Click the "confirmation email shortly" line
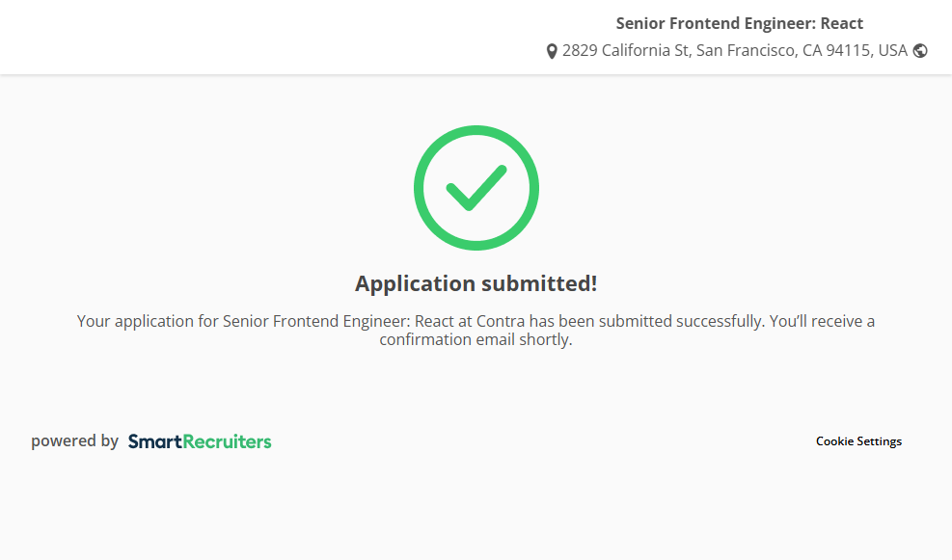Viewport: 952px width, 560px height. [476, 339]
